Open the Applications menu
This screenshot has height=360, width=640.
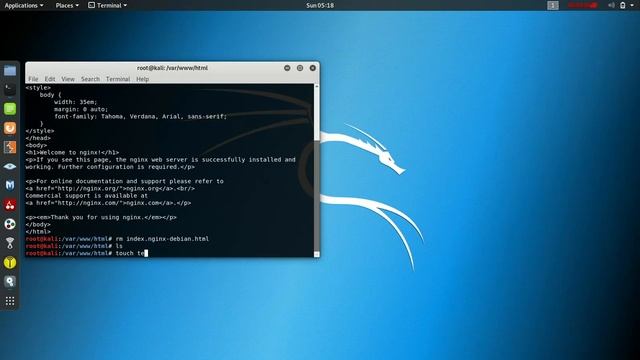(x=24, y=5)
